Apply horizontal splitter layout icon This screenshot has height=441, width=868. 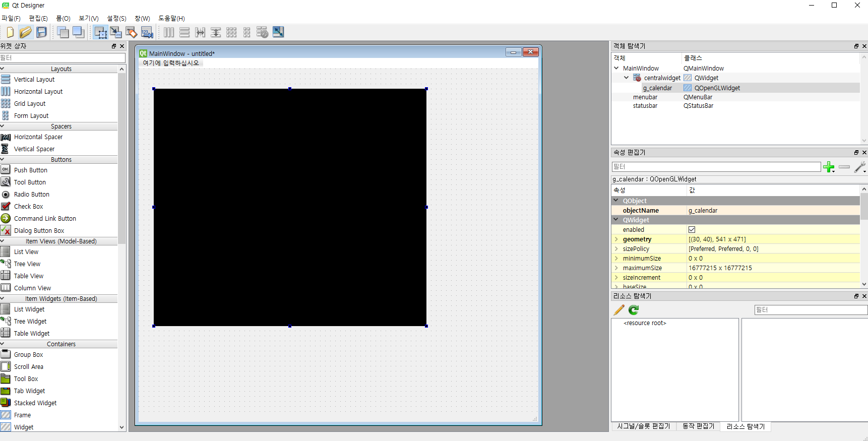pos(200,32)
